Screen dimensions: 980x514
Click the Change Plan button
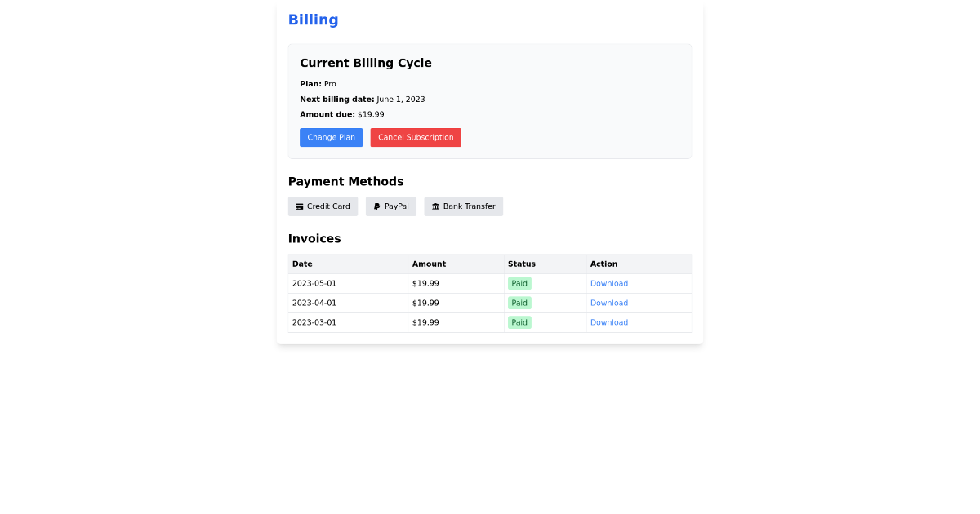click(x=331, y=137)
